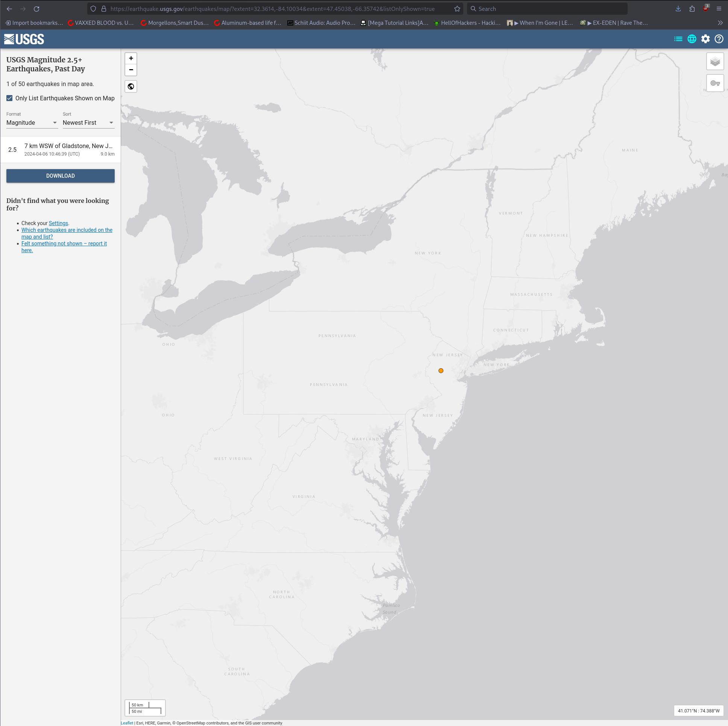Open Import bookmarks bookmark
The width and height of the screenshot is (728, 726).
point(34,23)
